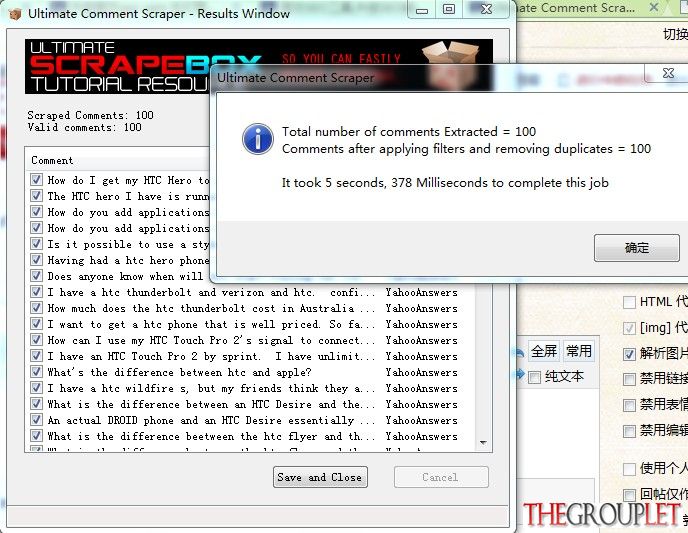Click the Comment column header
The height and width of the screenshot is (533, 688).
click(118, 161)
